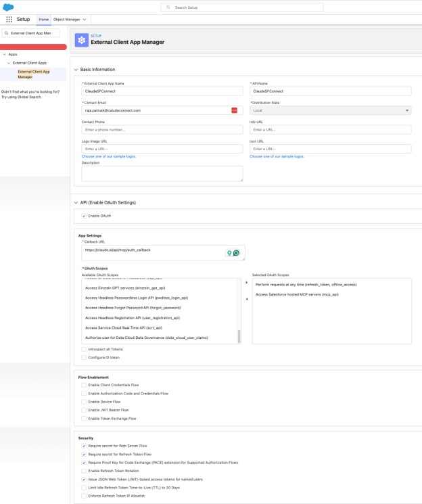Viewport: 422px width, 504px height.
Task: Click the Contact Email field
Action: click(162, 110)
